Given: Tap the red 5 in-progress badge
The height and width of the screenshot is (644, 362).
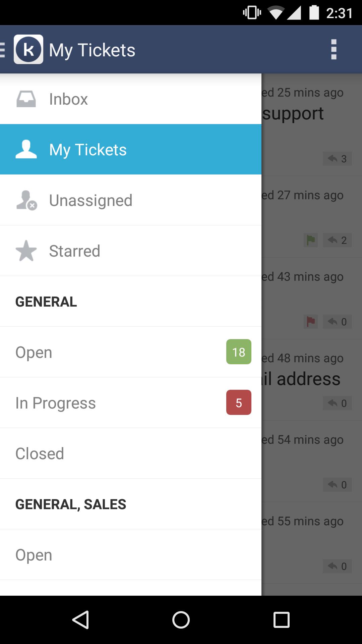Looking at the screenshot, I should tap(239, 402).
